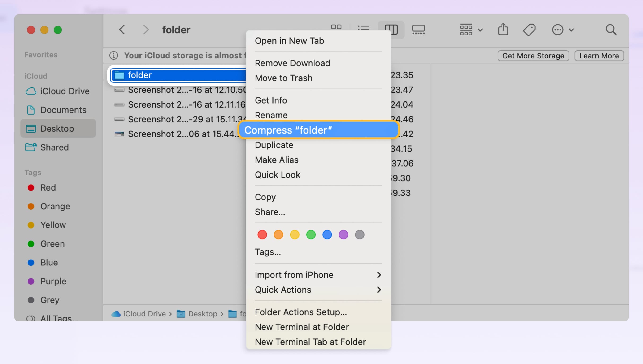Viewport: 643px width, 364px height.
Task: Open Finder search
Action: (x=611, y=30)
